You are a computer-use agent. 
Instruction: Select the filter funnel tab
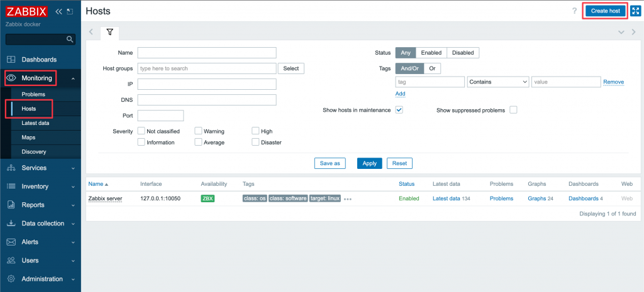109,33
